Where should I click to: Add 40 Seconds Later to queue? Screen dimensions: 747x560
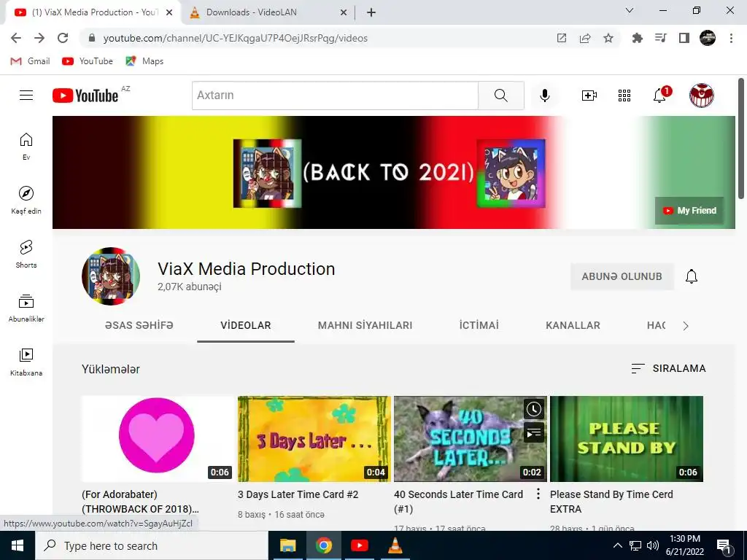coord(533,432)
